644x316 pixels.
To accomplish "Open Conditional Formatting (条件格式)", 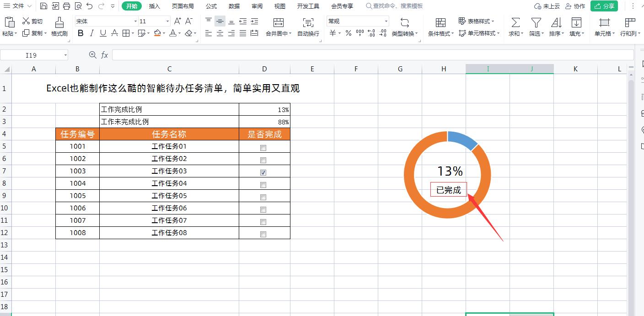I will 439,27.
